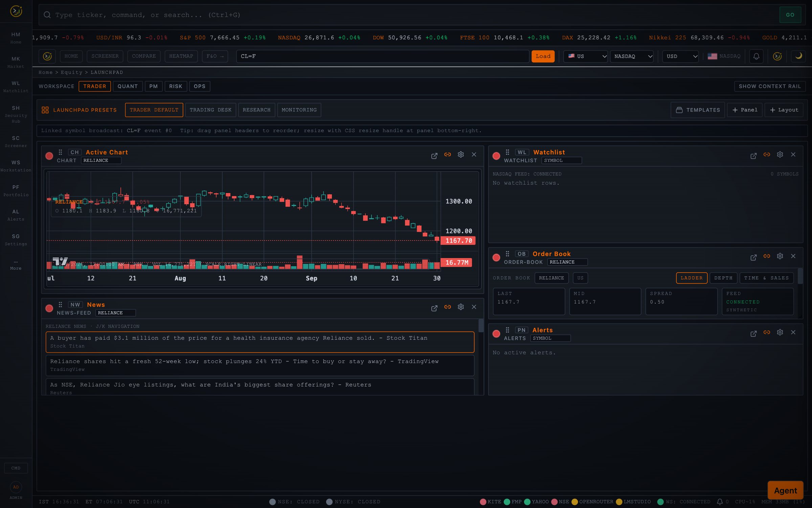Click the logo icon beside the moon toggle
812x508 pixels.
pyautogui.click(x=777, y=56)
